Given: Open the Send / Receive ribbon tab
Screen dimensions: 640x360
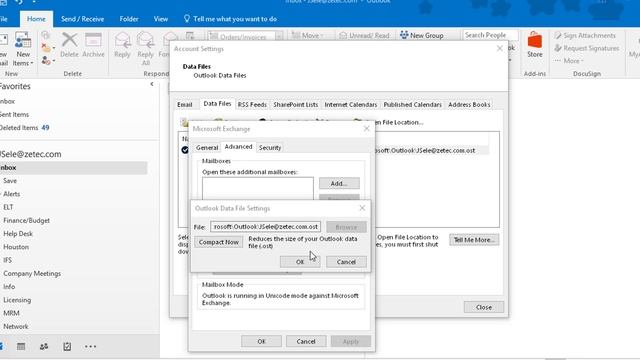Looking at the screenshot, I should coord(82,19).
